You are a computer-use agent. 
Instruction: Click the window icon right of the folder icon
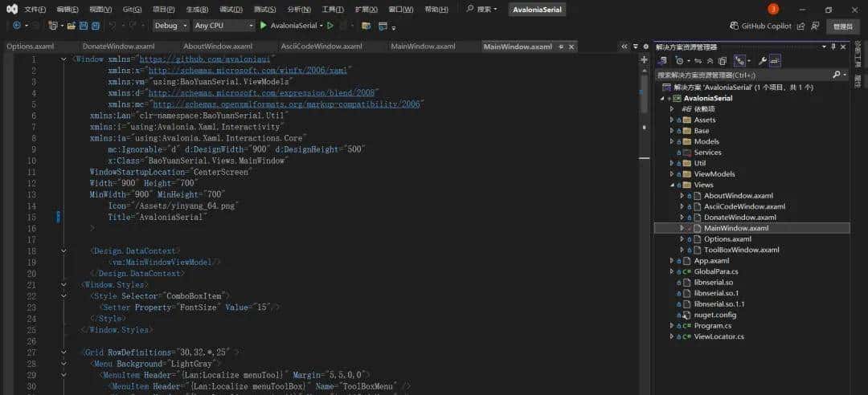[x=383, y=26]
